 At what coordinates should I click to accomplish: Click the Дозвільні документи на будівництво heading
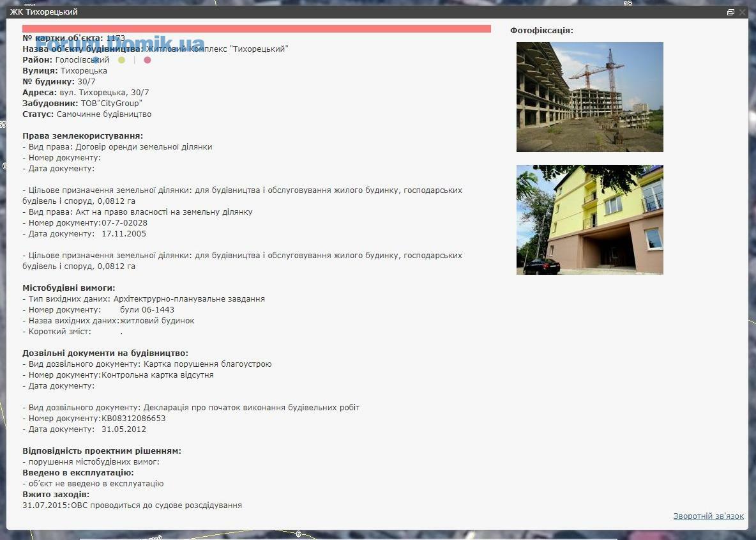tap(105, 353)
